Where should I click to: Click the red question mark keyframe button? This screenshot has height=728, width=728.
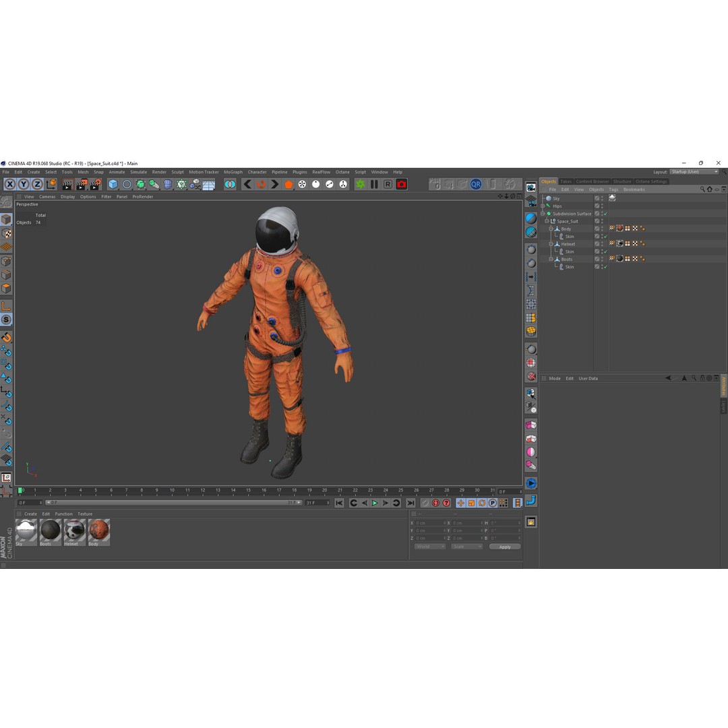point(446,504)
